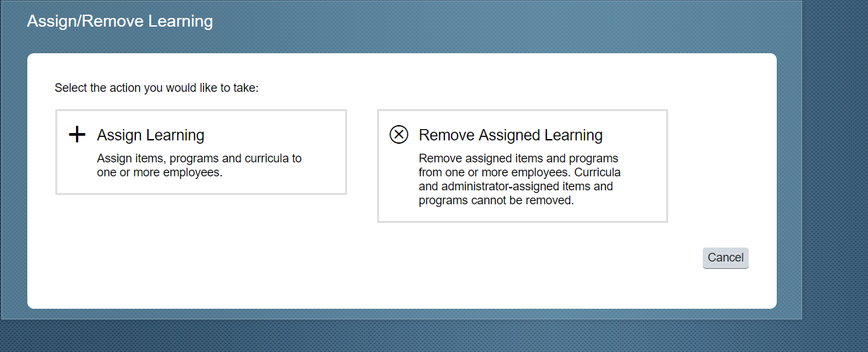Choose the Remove Assigned Learning heading

pos(510,135)
